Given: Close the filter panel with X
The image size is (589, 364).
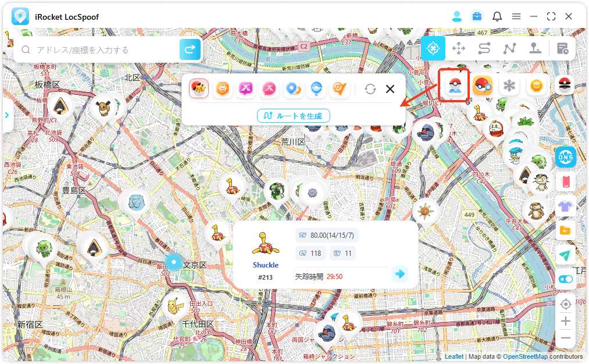Looking at the screenshot, I should pyautogui.click(x=390, y=89).
